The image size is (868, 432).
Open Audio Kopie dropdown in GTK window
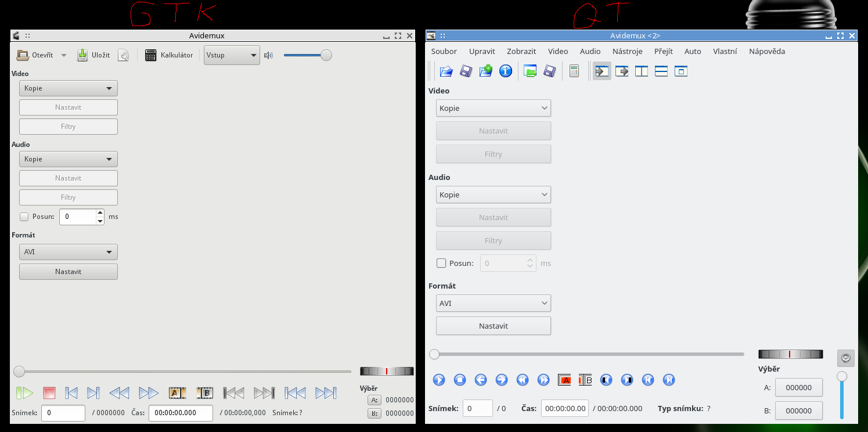tap(69, 159)
